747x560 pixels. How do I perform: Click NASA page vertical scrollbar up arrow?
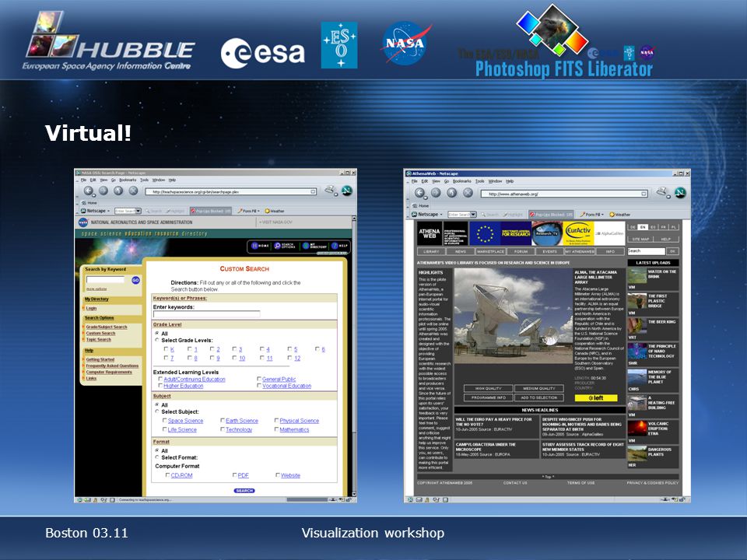click(x=354, y=219)
